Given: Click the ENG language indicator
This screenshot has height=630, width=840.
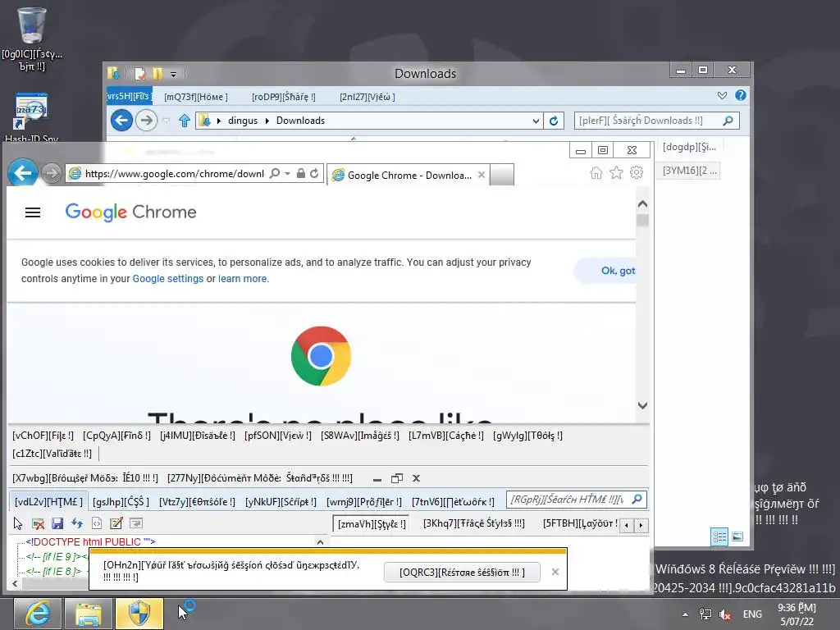Looking at the screenshot, I should 752,614.
